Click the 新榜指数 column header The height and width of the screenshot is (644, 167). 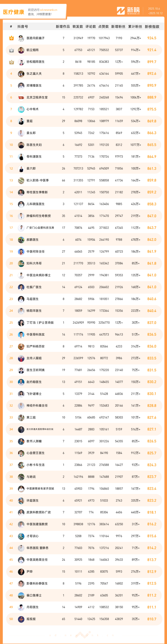[x=152, y=26]
